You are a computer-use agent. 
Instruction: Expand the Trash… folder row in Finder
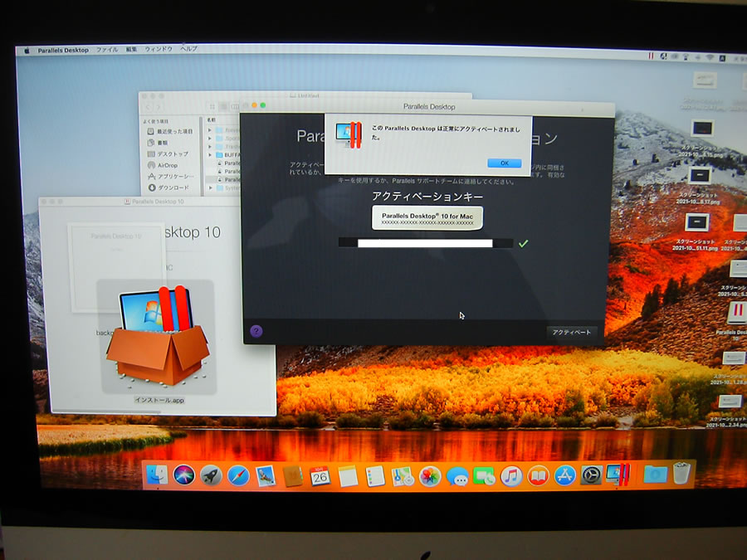click(210, 147)
